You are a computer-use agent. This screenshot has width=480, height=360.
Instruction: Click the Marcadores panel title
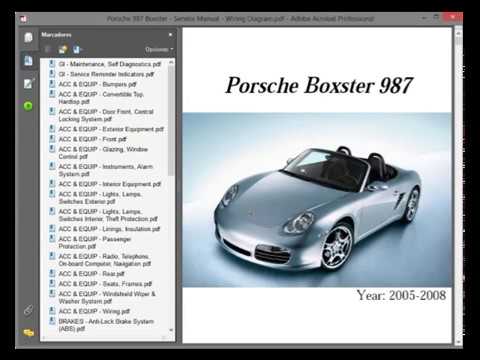[x=56, y=35]
